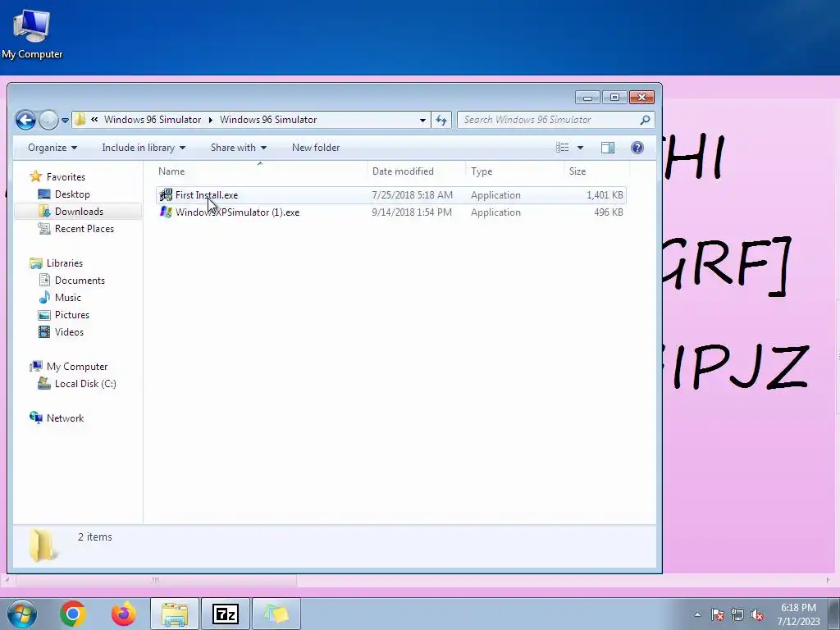Click the green folder taskbar app
This screenshot has width=840, height=630.
coord(276,614)
